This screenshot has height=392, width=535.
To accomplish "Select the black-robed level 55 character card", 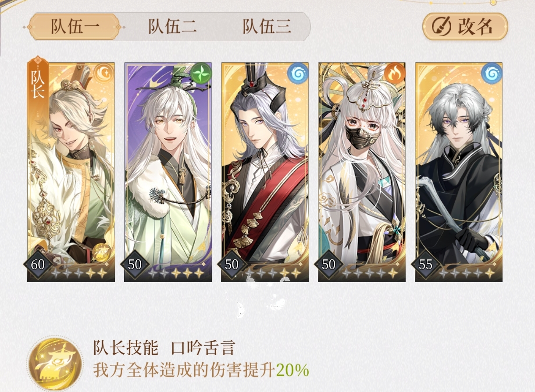I will (x=459, y=172).
